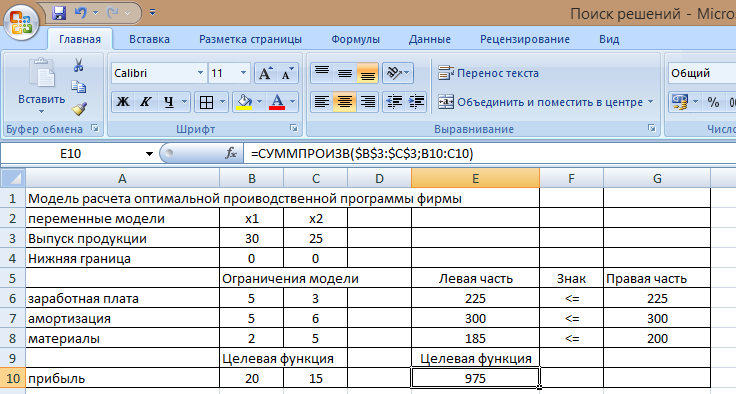Open the Разметка страницы tab

(x=250, y=39)
